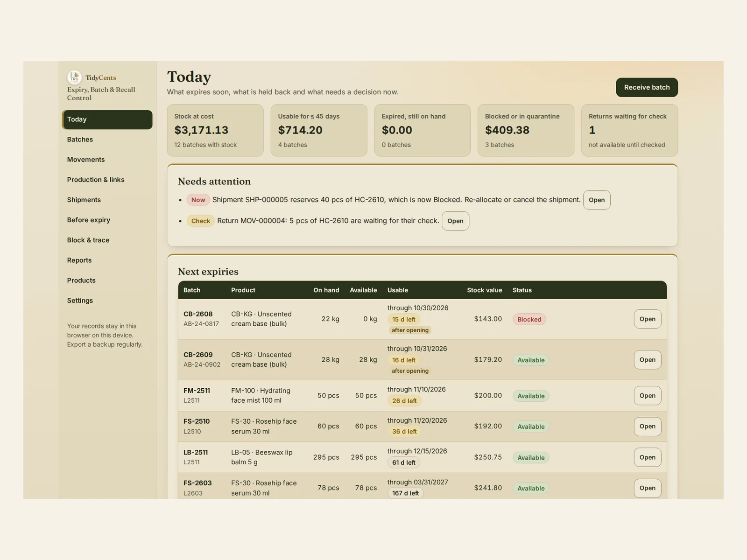Click the '26 d left' tag
Viewport: 747px width, 560px height.
(404, 400)
